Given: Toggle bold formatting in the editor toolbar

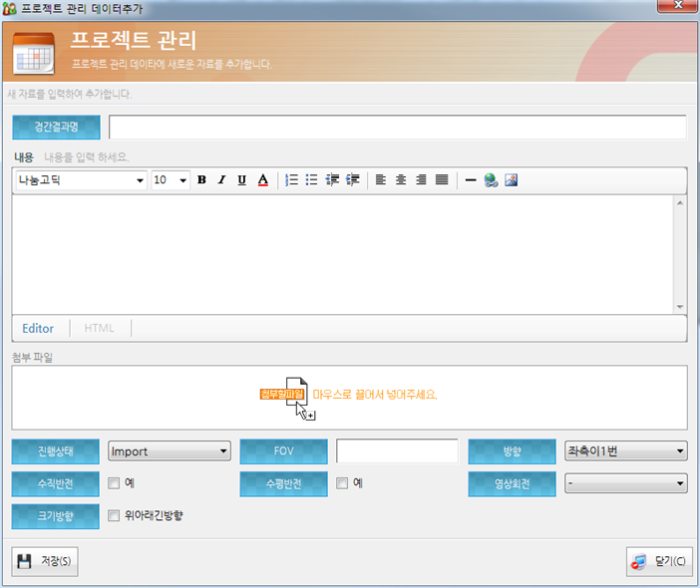Looking at the screenshot, I should tap(202, 181).
